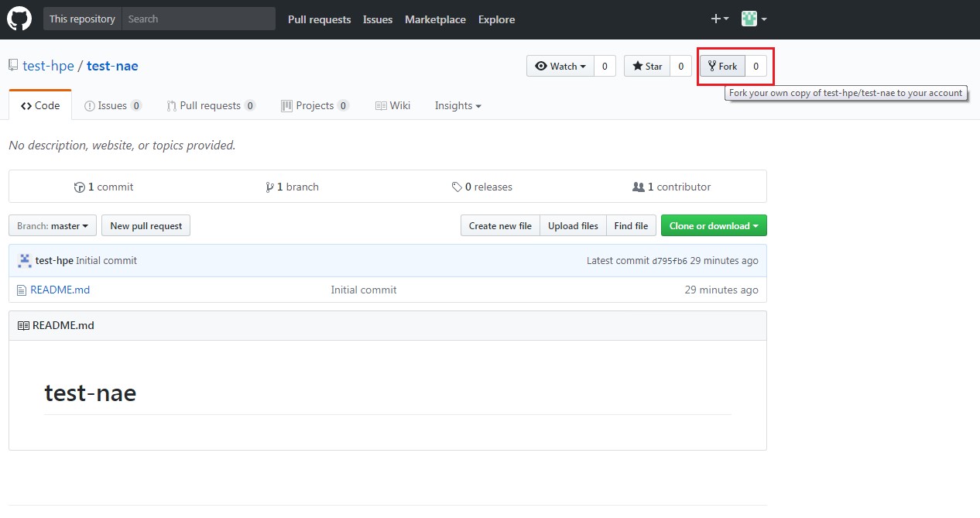This screenshot has height=518, width=980.
Task: Open the repository Pull requests tab
Action: click(211, 105)
